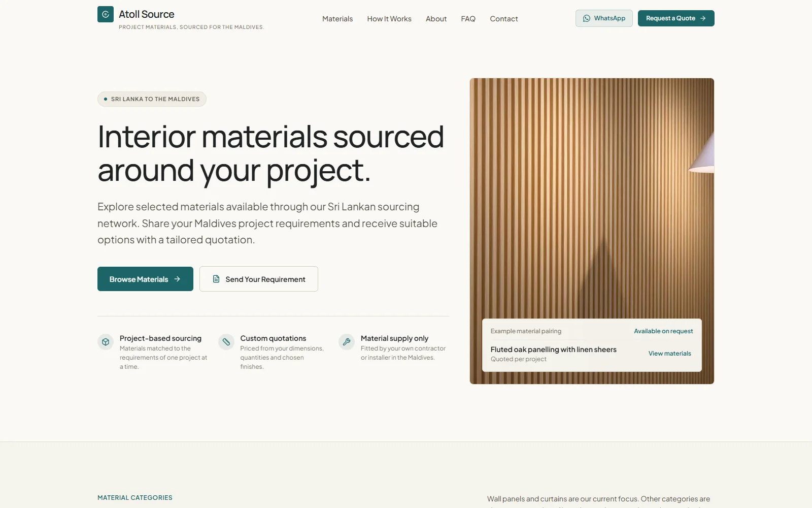Click the 'Material supply only' heading
The image size is (812, 508).
point(394,338)
